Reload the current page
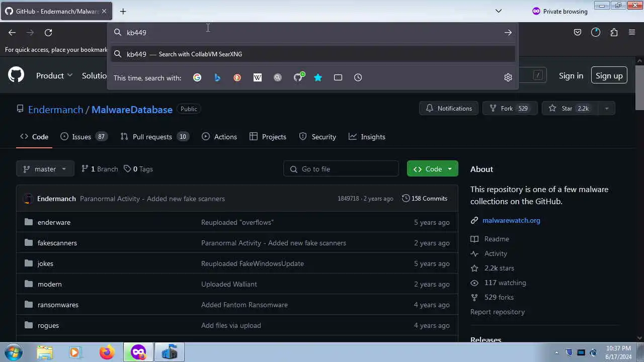644x362 pixels. [x=48, y=33]
